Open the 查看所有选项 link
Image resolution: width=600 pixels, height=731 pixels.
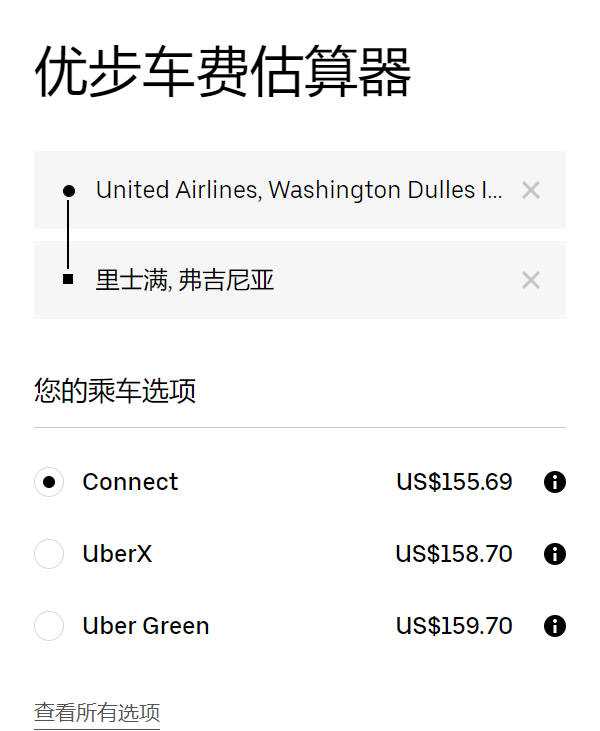pyautogui.click(x=97, y=713)
